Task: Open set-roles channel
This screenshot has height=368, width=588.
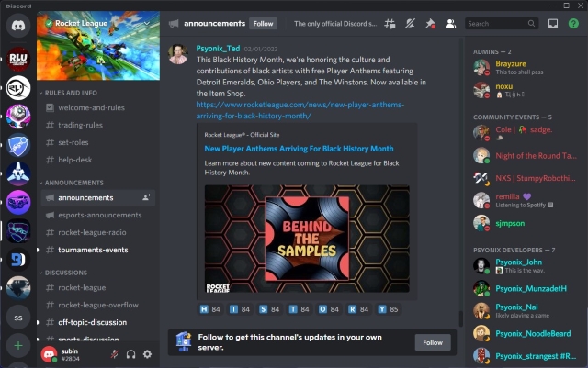Action: click(98, 142)
